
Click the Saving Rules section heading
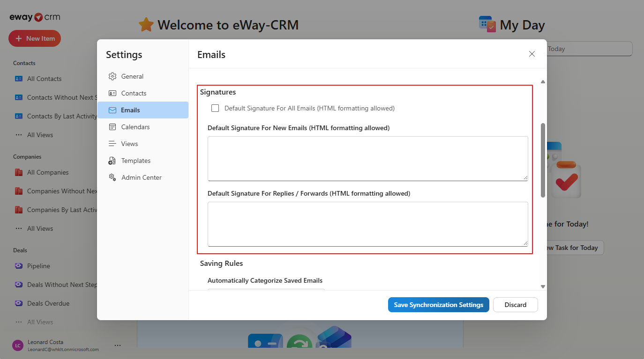pos(222,264)
